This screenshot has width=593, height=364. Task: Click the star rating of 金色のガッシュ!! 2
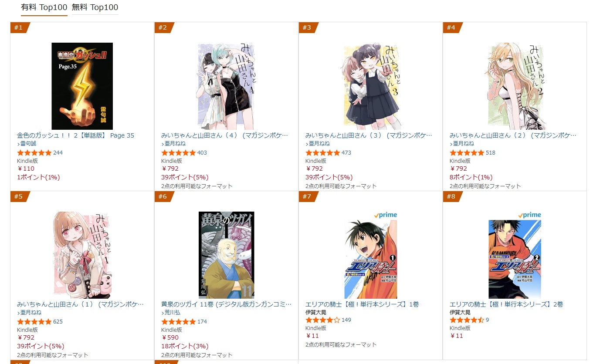(34, 153)
